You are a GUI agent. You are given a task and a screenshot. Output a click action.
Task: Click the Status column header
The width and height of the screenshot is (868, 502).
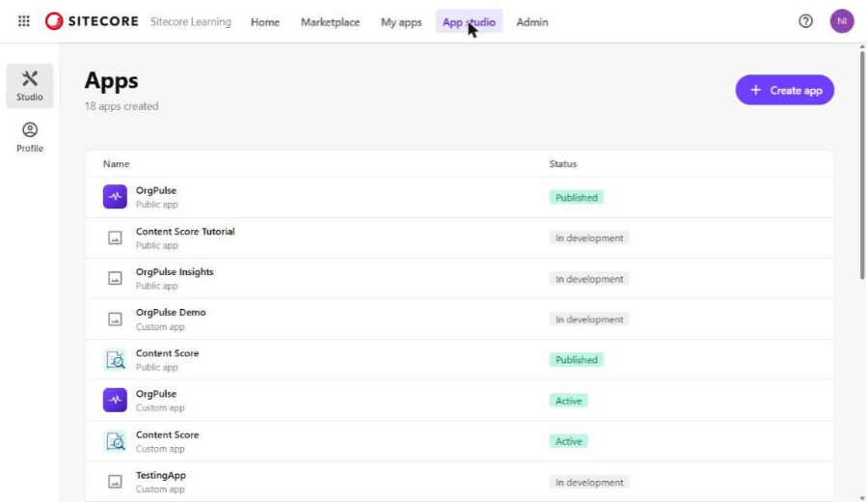click(x=563, y=164)
